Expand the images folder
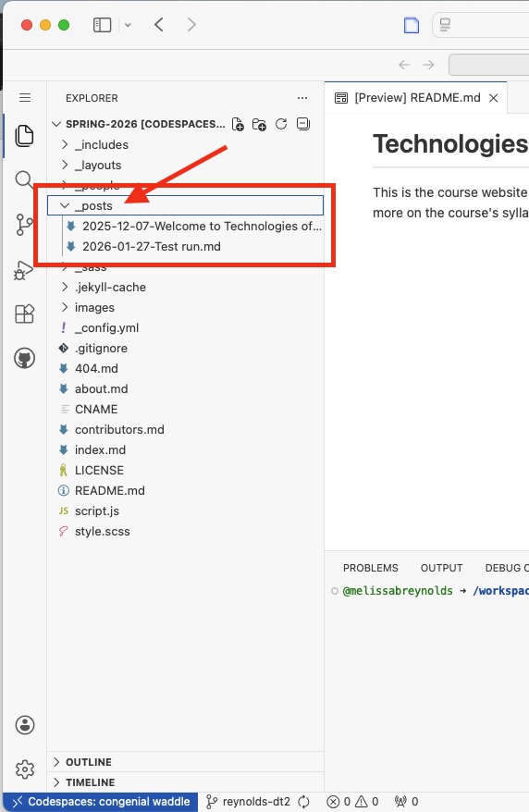Viewport: 529px width, 812px height. (185, 308)
